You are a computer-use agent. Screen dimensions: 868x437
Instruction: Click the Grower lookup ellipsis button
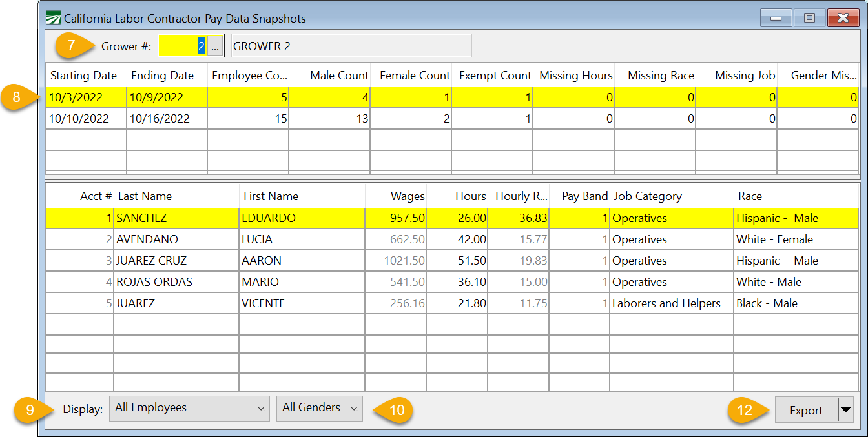pyautogui.click(x=215, y=46)
